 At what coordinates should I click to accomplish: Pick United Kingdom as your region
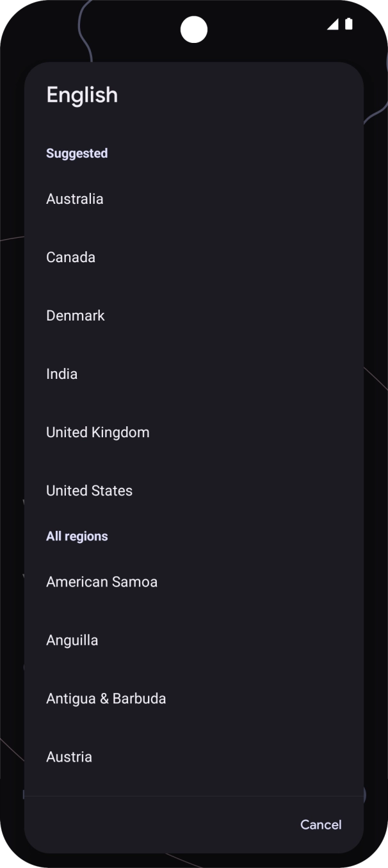click(x=97, y=432)
